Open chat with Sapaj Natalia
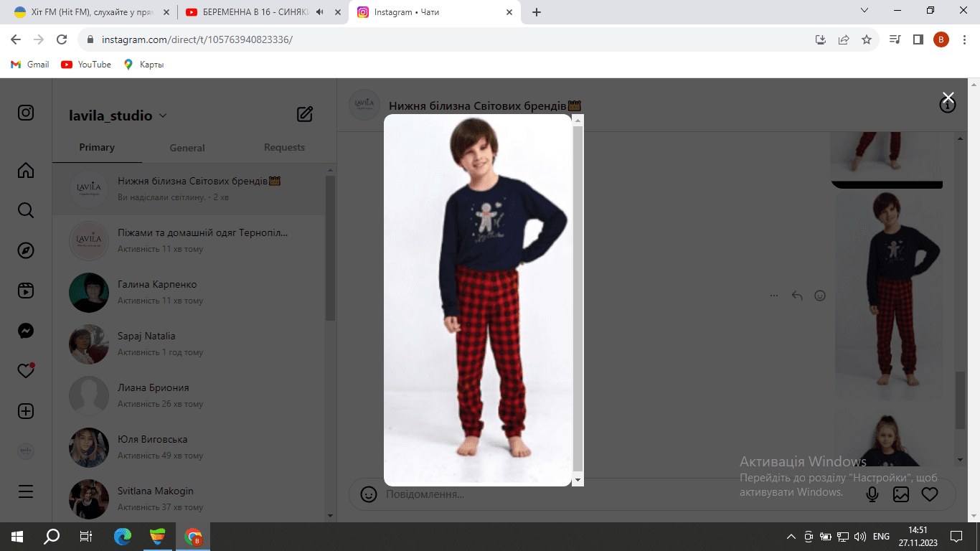The height and width of the screenshot is (551, 980). click(x=189, y=344)
